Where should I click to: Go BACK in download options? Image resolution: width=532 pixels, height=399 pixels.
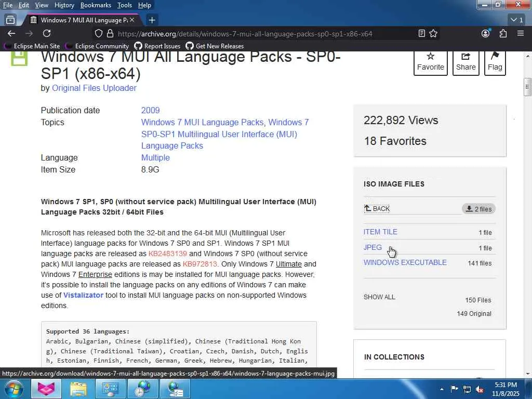click(x=377, y=208)
